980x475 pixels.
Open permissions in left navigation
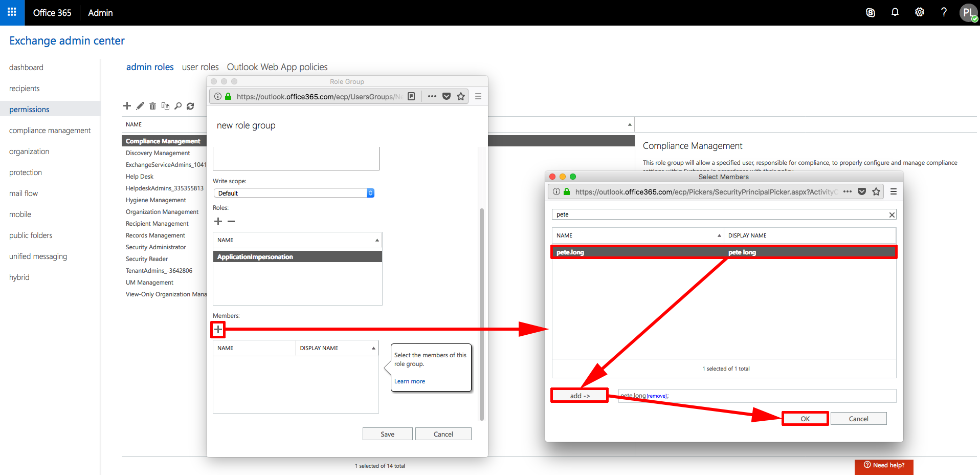[x=29, y=110]
